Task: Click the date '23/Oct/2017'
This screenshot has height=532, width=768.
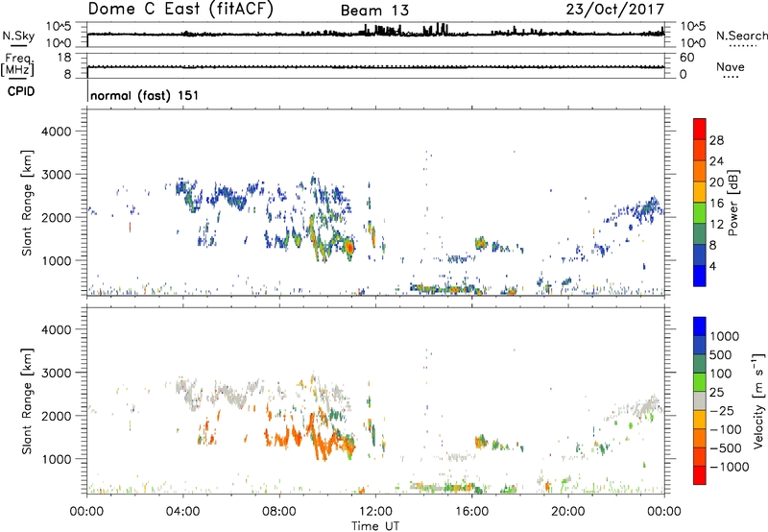Action: (x=615, y=10)
